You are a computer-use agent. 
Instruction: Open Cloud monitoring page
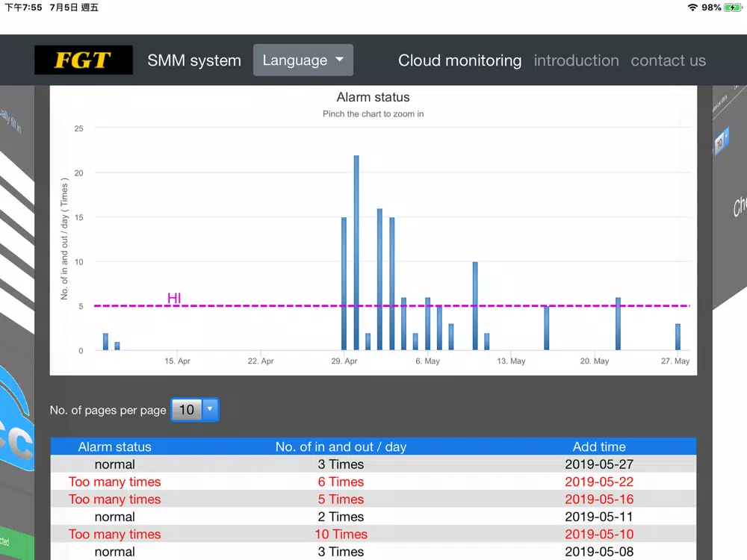click(459, 60)
